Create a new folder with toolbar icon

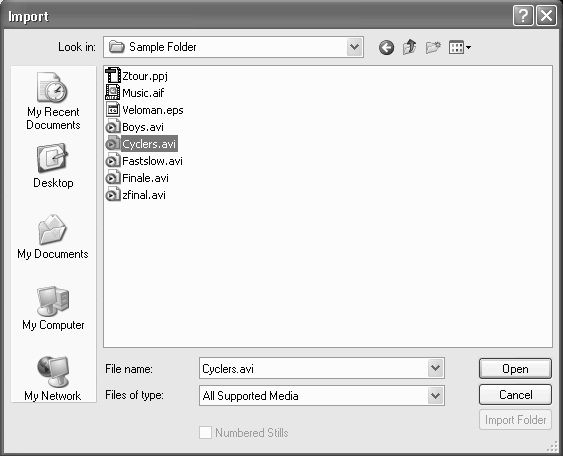(433, 47)
